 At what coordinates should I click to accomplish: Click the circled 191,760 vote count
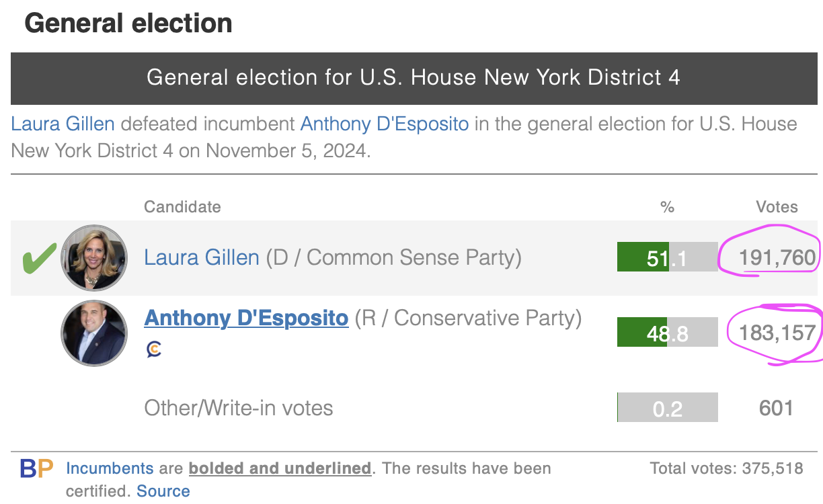(777, 257)
